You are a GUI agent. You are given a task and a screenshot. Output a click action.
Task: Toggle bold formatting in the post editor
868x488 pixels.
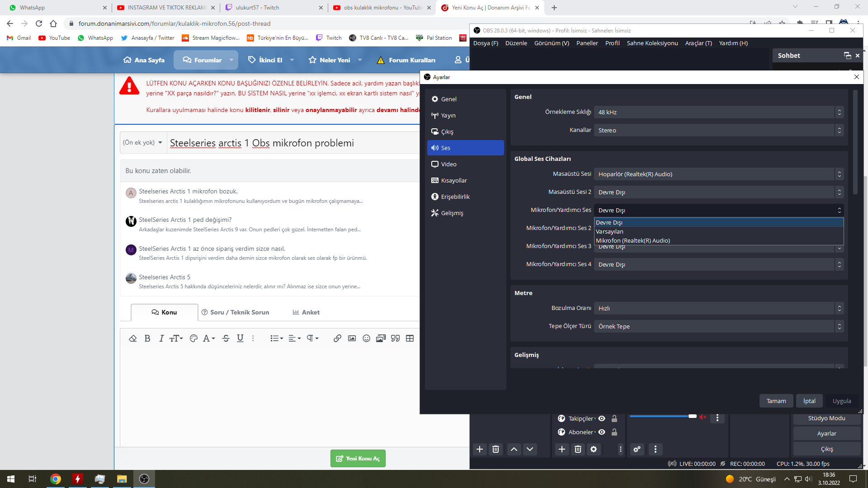coord(147,338)
